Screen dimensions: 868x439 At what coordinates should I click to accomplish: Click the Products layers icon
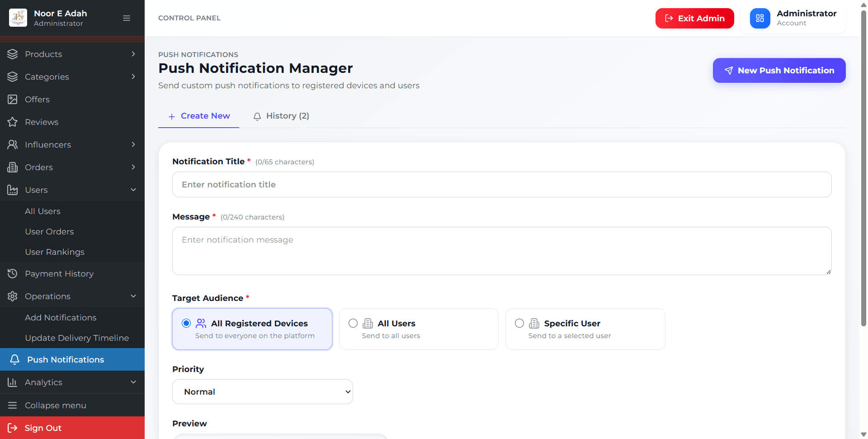click(13, 54)
